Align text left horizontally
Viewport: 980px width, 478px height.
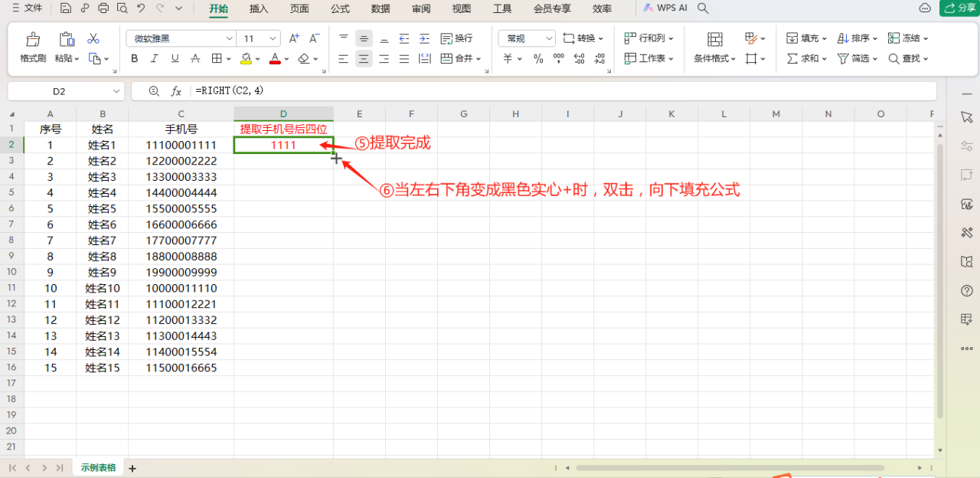(x=344, y=58)
